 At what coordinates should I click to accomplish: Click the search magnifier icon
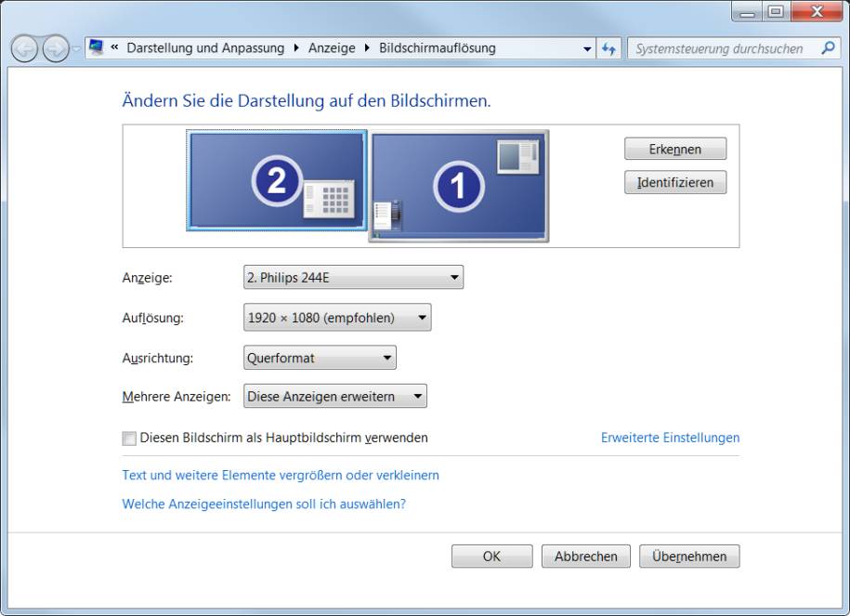pos(828,48)
